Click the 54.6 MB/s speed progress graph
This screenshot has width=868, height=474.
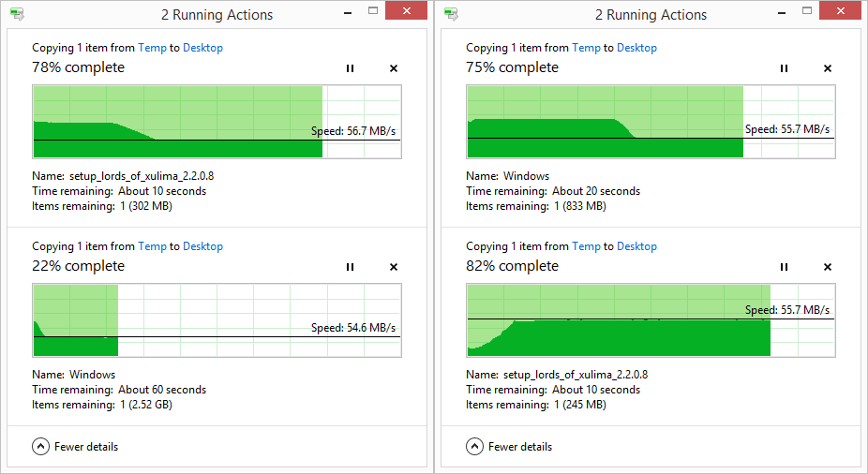tap(217, 320)
